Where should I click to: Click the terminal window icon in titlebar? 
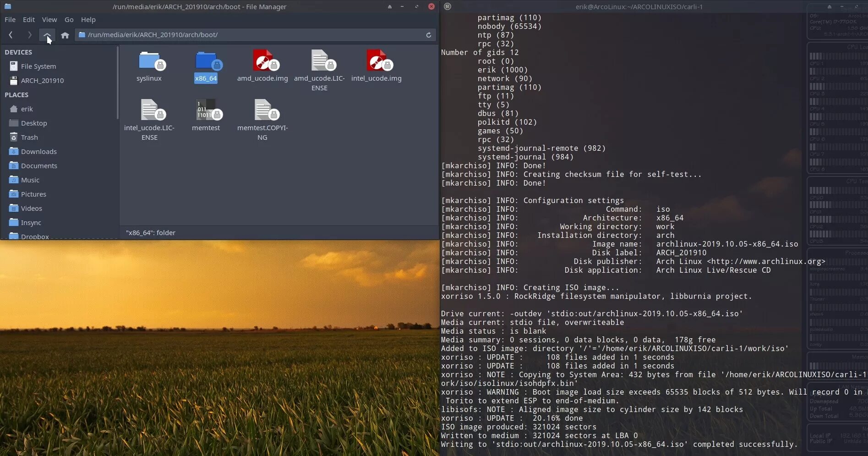coord(448,6)
